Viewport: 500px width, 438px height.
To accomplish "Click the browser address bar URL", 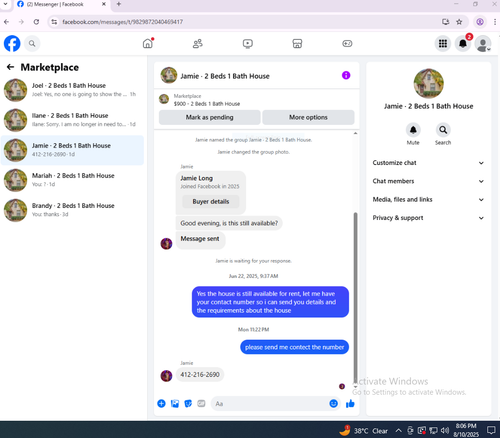I will point(122,22).
